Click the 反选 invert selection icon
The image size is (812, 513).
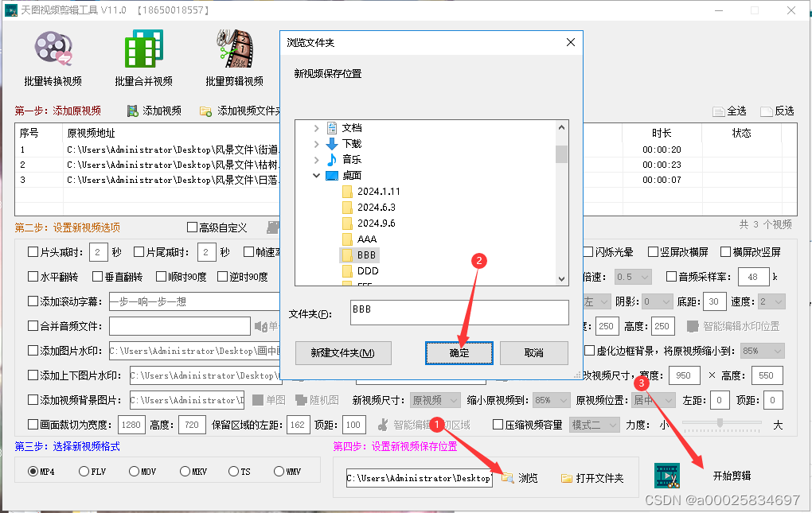coord(767,111)
